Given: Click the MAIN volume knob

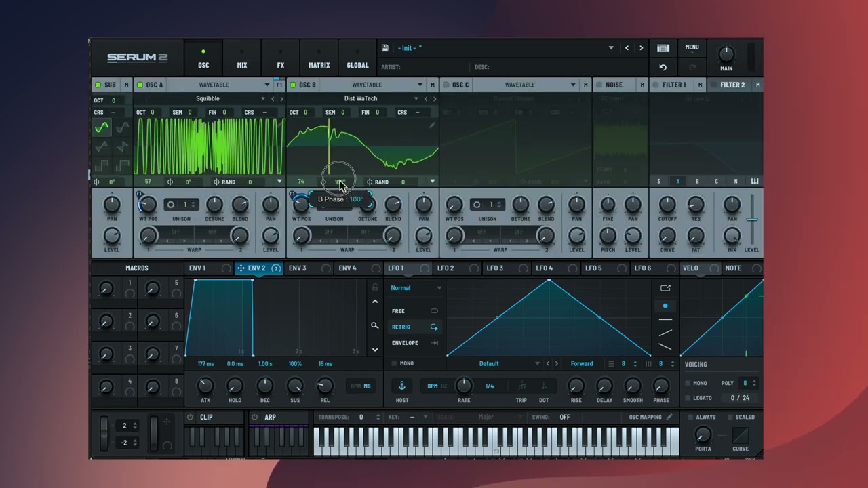Looking at the screenshot, I should pyautogui.click(x=726, y=54).
